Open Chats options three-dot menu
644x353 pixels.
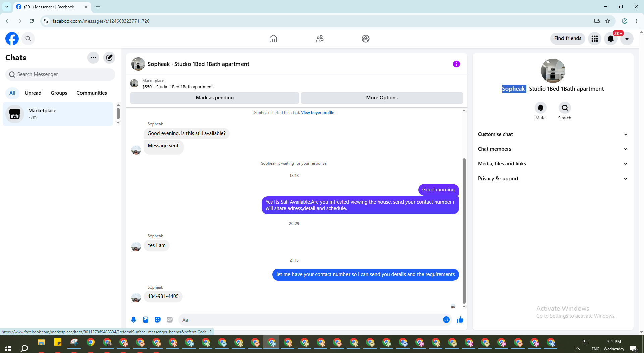tap(93, 58)
